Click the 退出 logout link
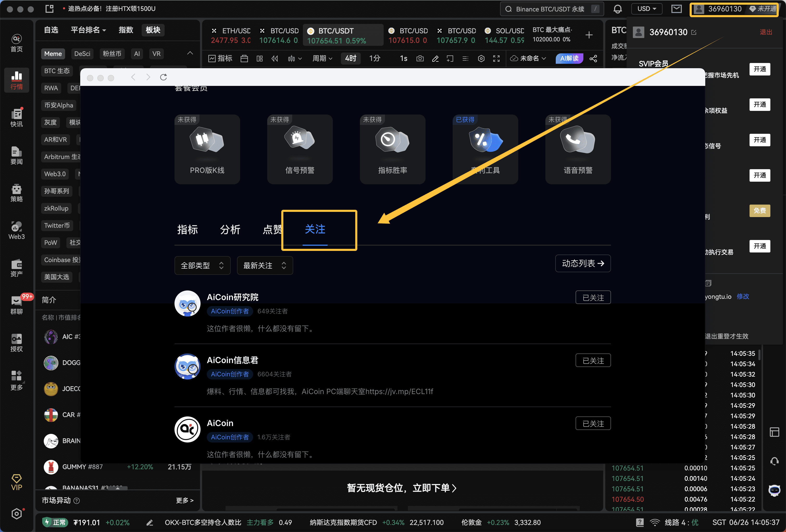This screenshot has width=786, height=532. 766,32
